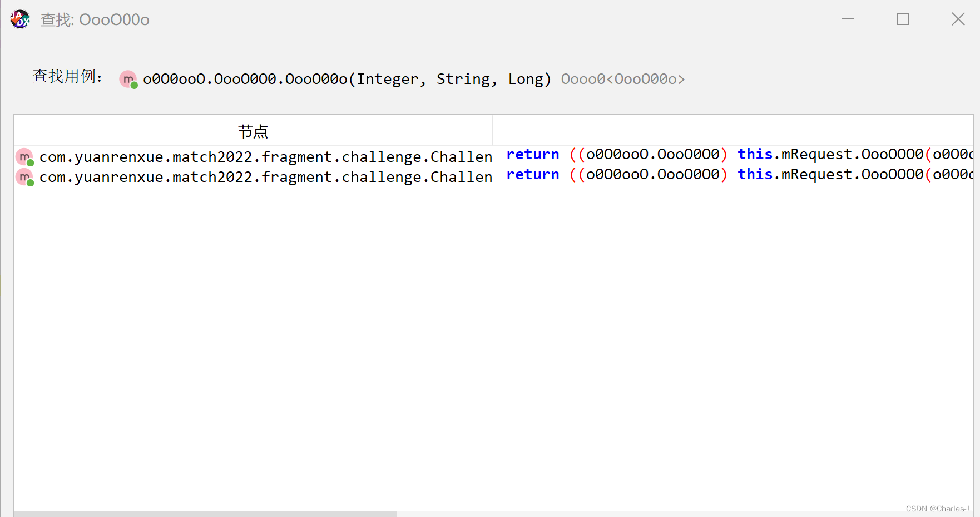Open first 'return ((o000ooO.Ooo0000)' code line
980x517 pixels.
click(739, 154)
